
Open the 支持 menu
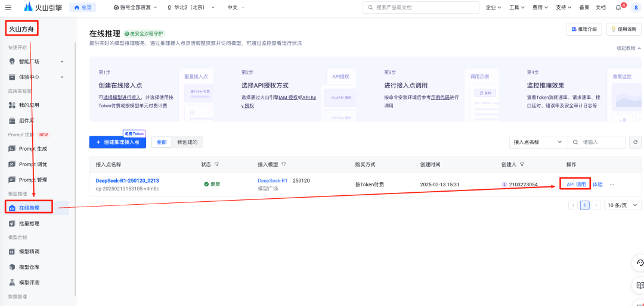coord(563,7)
